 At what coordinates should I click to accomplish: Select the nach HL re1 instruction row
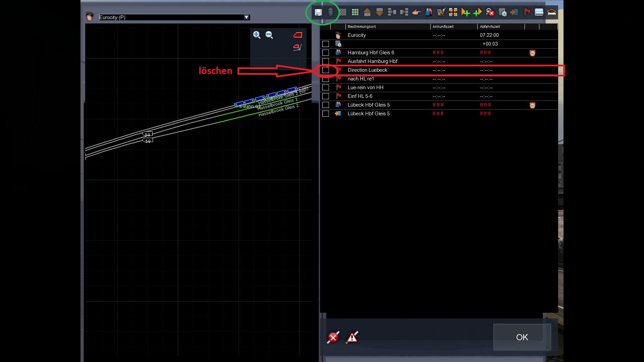click(x=361, y=79)
